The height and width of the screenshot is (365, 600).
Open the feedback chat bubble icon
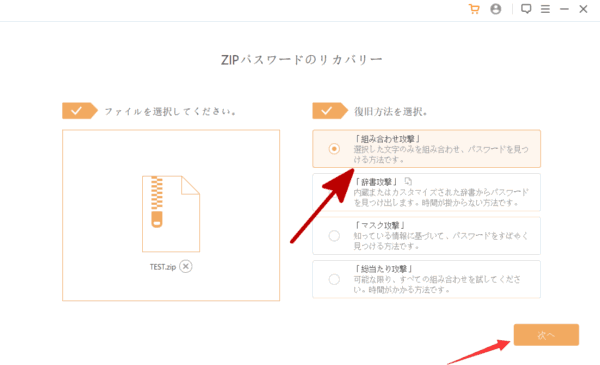(526, 9)
